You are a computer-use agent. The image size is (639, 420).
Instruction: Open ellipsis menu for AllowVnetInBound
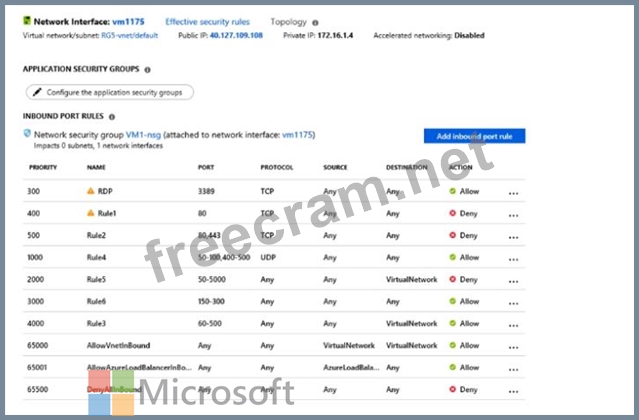click(513, 347)
